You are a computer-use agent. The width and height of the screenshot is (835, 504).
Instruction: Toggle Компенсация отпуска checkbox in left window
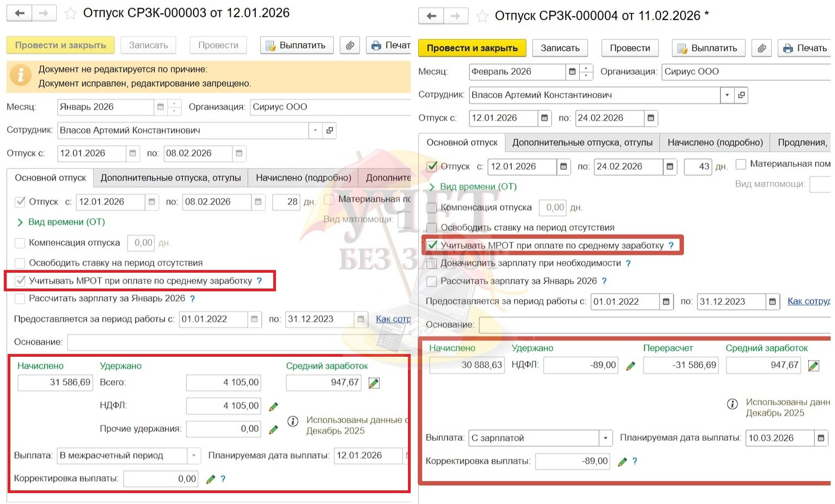[x=20, y=243]
